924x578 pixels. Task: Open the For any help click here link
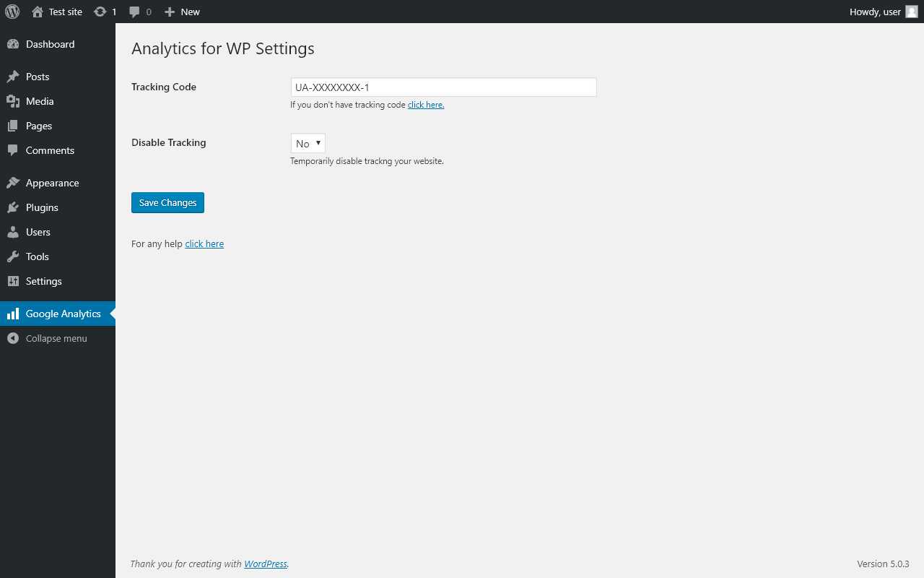click(204, 244)
